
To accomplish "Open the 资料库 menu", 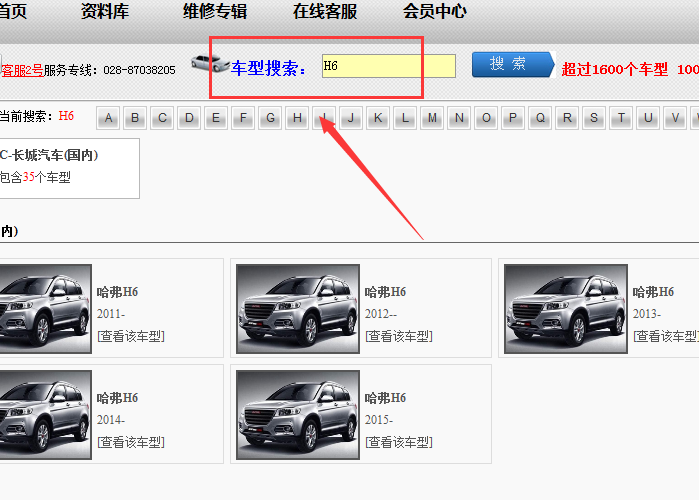I will point(105,11).
